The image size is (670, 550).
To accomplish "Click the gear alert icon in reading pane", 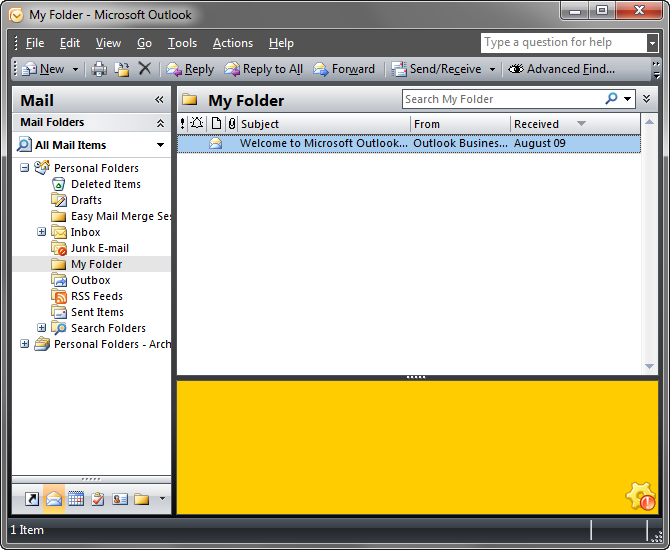I will [x=639, y=496].
